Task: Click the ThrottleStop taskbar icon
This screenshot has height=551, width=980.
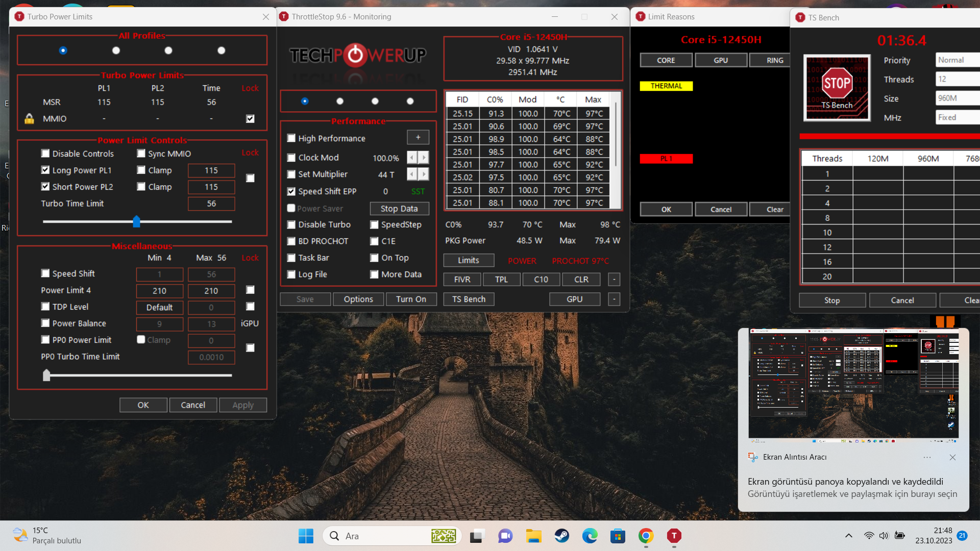Action: (x=674, y=536)
